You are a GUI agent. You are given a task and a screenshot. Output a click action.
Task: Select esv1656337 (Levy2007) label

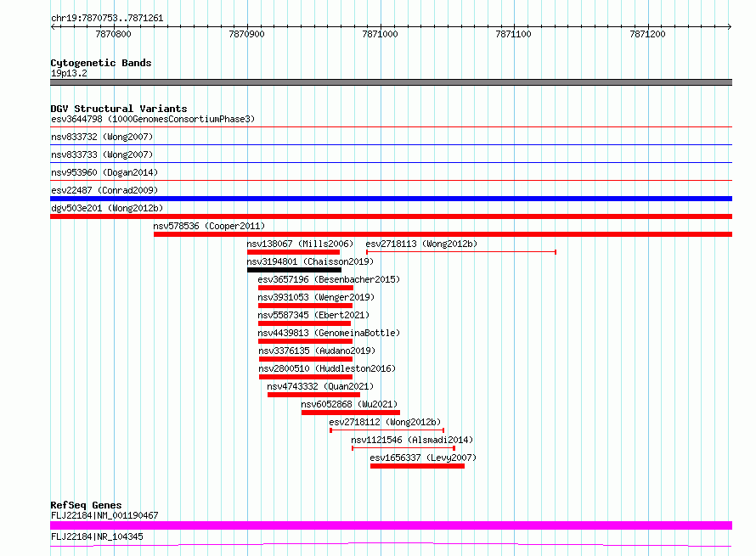coord(423,458)
